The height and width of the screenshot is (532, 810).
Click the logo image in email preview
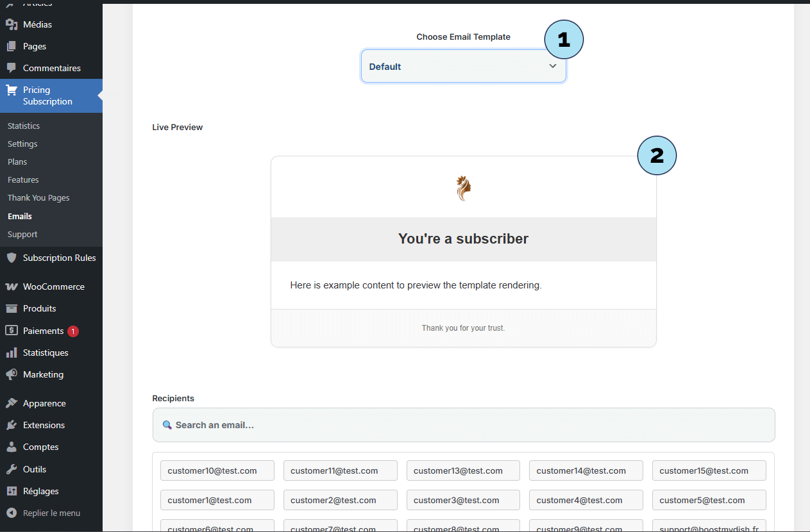[463, 188]
